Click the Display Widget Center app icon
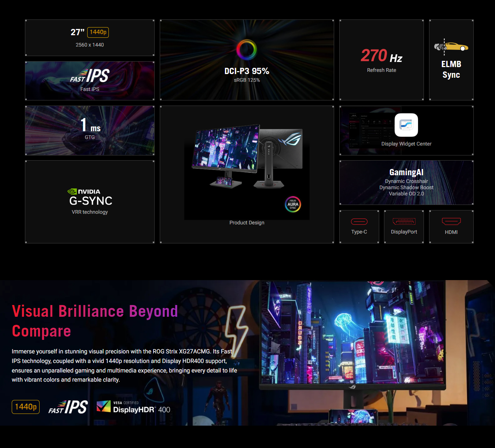The width and height of the screenshot is (495, 448). tap(406, 125)
